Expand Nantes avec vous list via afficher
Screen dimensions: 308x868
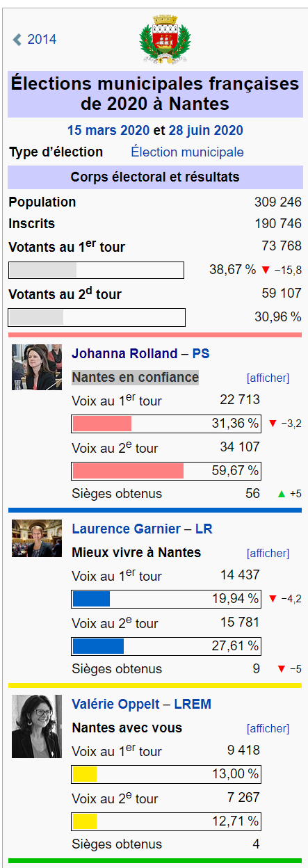pos(268,729)
